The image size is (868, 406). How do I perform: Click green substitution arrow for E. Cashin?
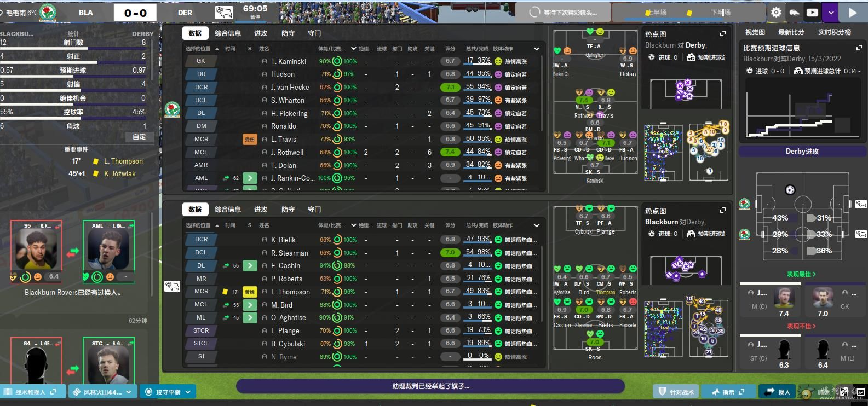point(250,265)
